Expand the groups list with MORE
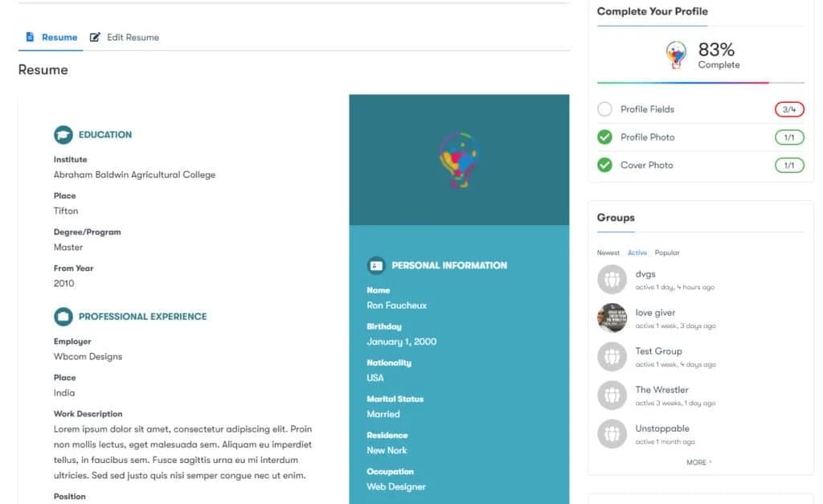823x504 pixels. tap(698, 462)
